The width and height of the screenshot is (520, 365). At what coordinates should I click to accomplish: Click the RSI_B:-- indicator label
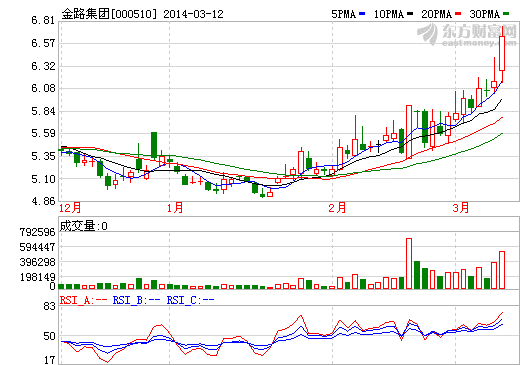coord(136,300)
